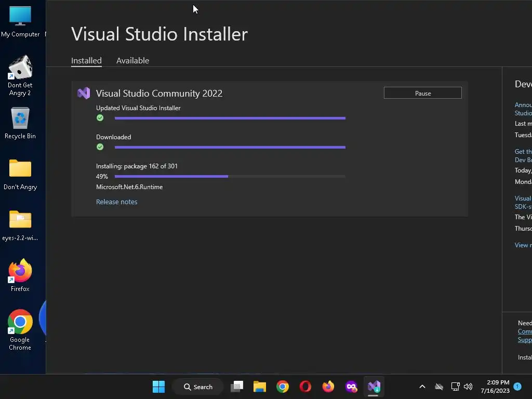Click the green check next to Updated Visual Studio Installer
532x399 pixels.
[x=100, y=118]
